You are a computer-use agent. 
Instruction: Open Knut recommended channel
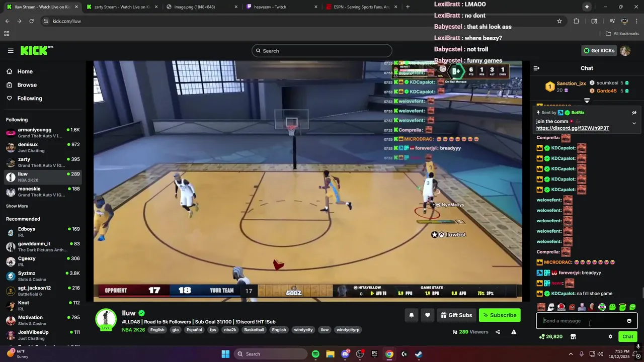[43, 306]
